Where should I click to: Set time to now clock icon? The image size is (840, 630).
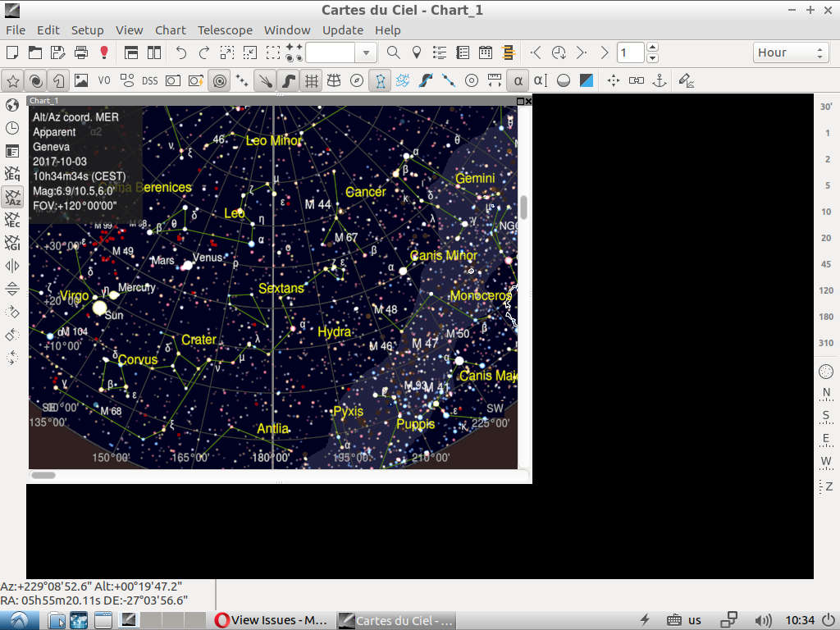tap(559, 52)
